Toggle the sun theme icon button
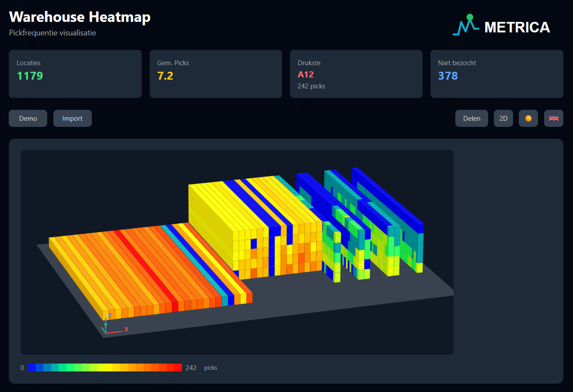The image size is (573, 392). coord(528,118)
